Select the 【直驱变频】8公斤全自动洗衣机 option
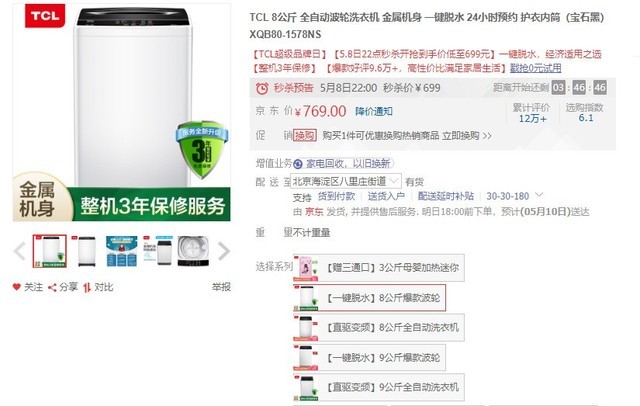The height and width of the screenshot is (406, 640). coord(379,328)
